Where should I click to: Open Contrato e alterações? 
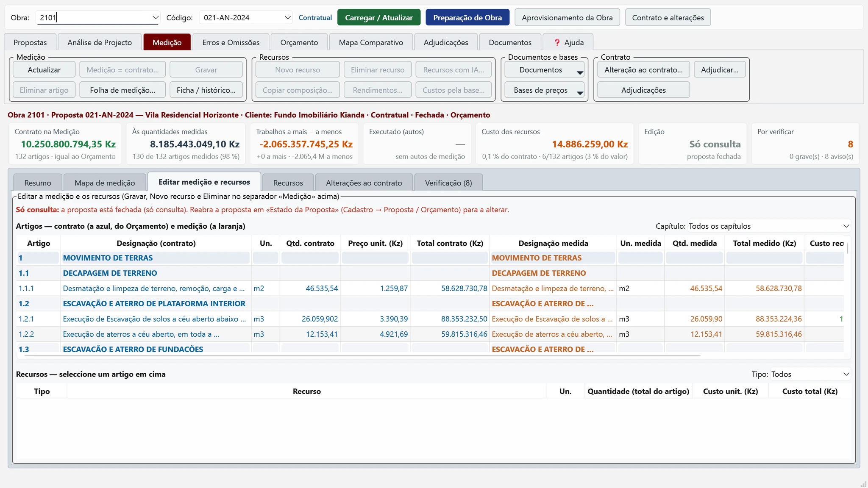click(668, 18)
